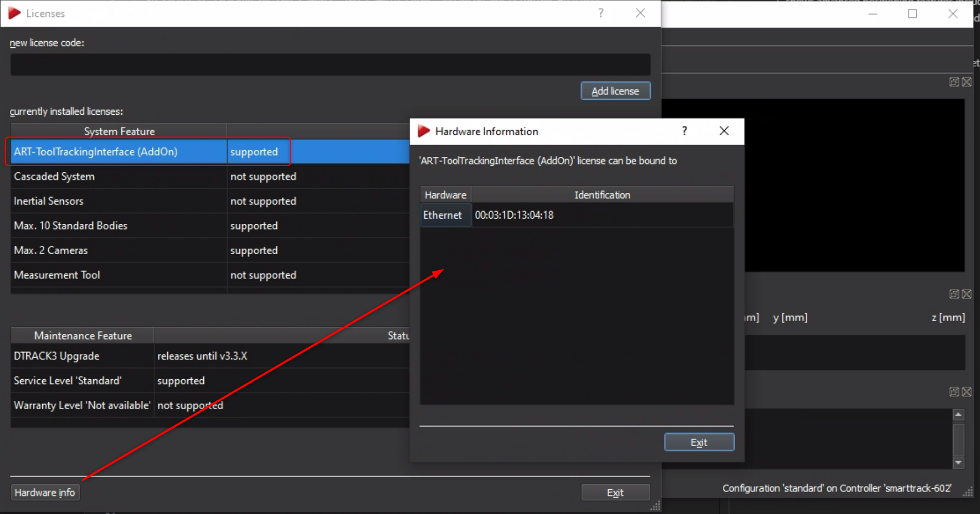The height and width of the screenshot is (514, 980).
Task: Click Exit in Hardware Information dialog
Action: (699, 442)
